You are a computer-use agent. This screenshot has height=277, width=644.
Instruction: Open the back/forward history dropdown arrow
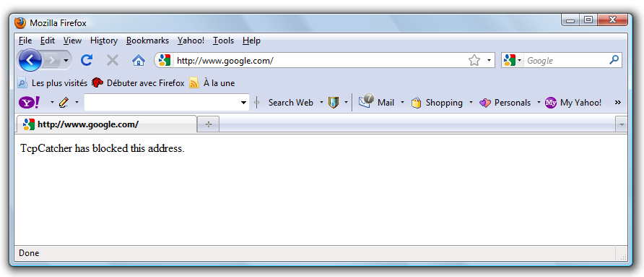pyautogui.click(x=66, y=61)
